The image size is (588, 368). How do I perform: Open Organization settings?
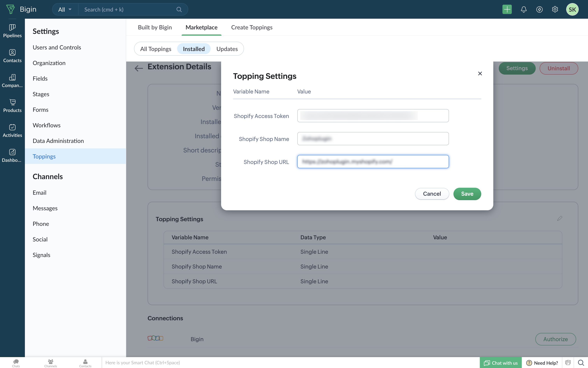click(x=75, y=63)
